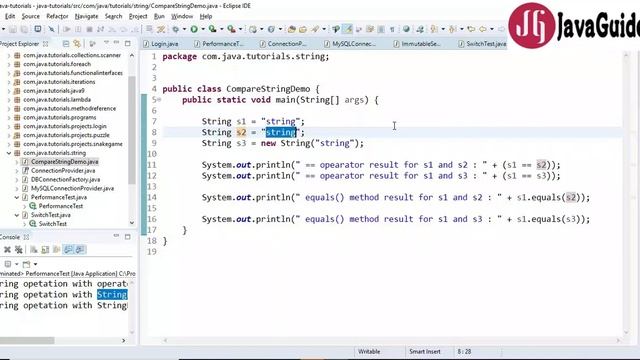Toggle Show Console on standard error change

(x=81, y=249)
